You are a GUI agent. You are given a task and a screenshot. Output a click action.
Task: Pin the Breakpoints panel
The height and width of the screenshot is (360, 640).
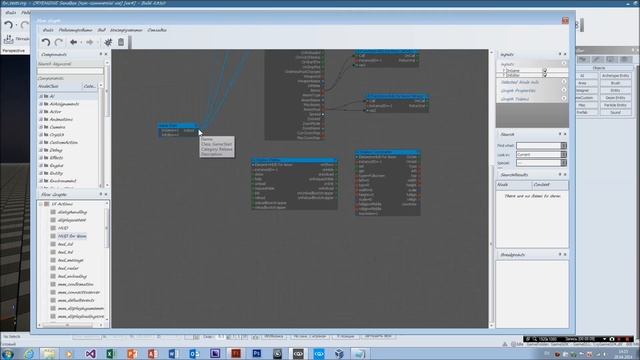coord(560,255)
